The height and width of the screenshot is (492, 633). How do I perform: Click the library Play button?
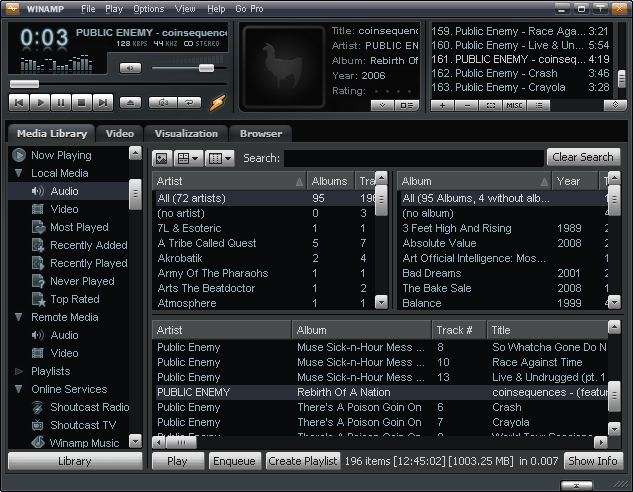pos(177,461)
